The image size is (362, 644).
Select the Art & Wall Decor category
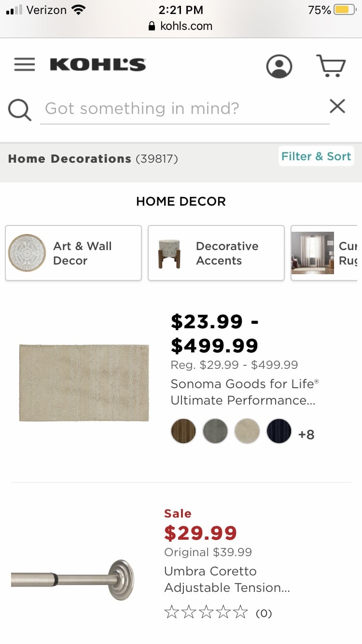83,253
